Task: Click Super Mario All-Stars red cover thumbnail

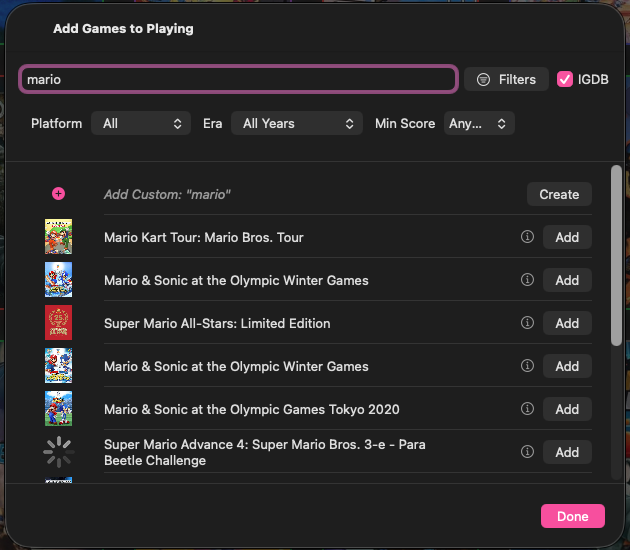Action: [59, 323]
